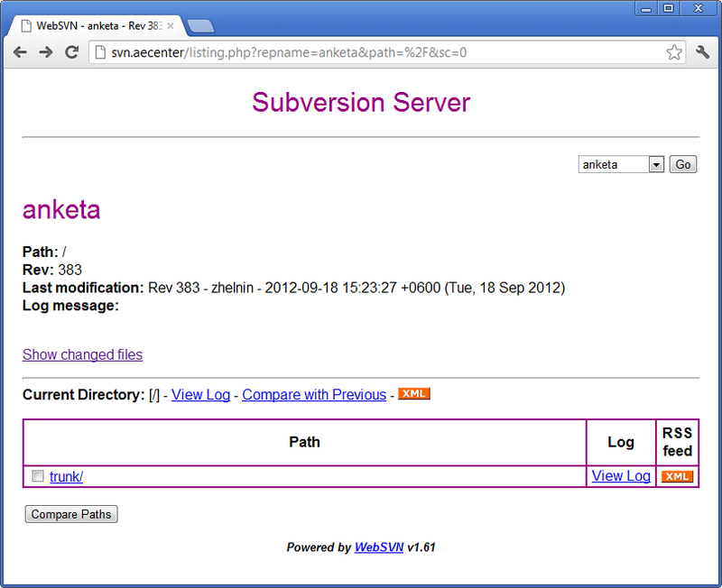The image size is (722, 588).
Task: Open the wrench settings menu
Action: (x=703, y=52)
